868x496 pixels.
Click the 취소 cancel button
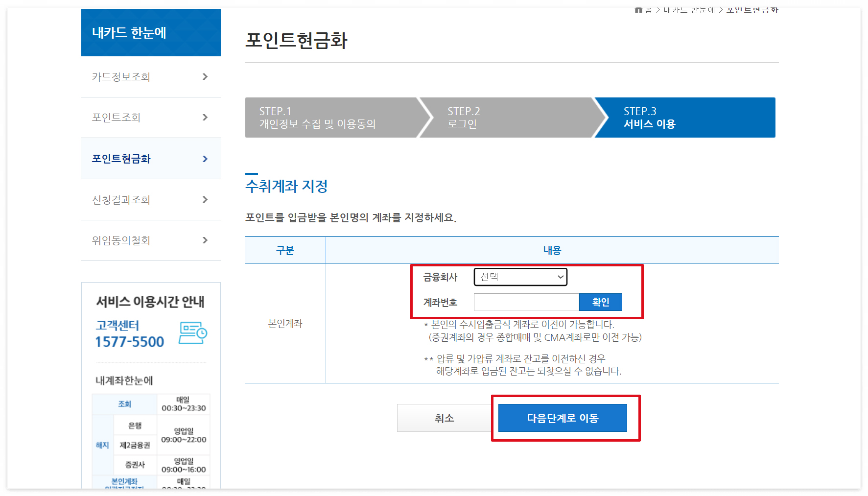point(444,418)
